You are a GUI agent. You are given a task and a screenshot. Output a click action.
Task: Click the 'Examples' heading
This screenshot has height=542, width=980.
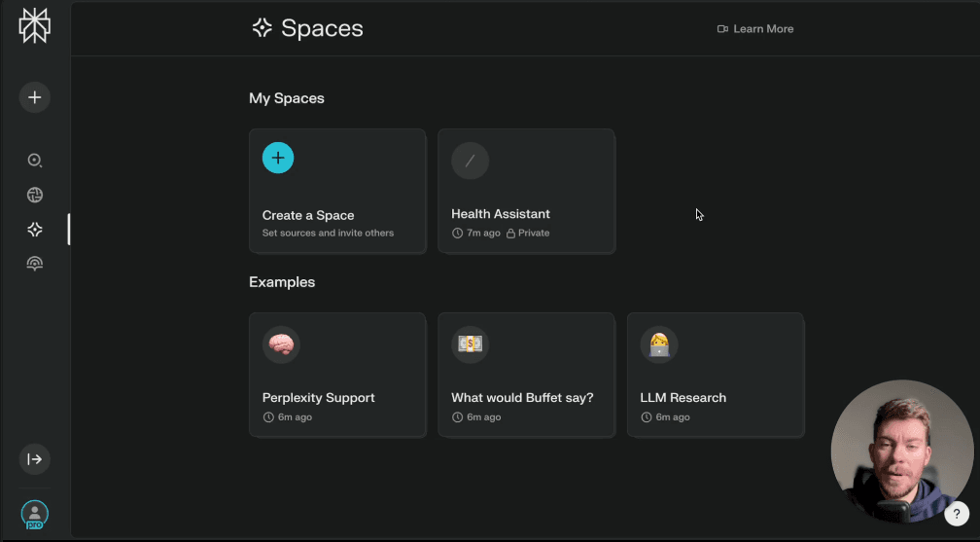pyautogui.click(x=282, y=282)
